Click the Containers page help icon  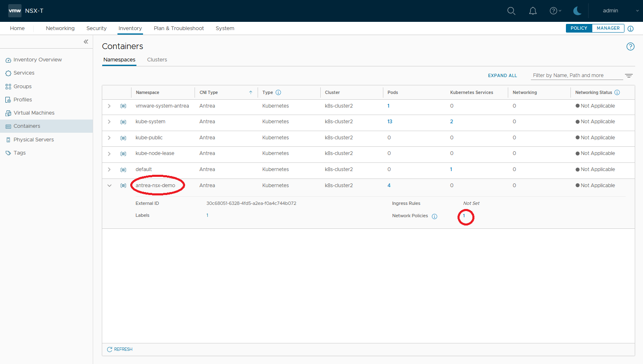coord(630,47)
